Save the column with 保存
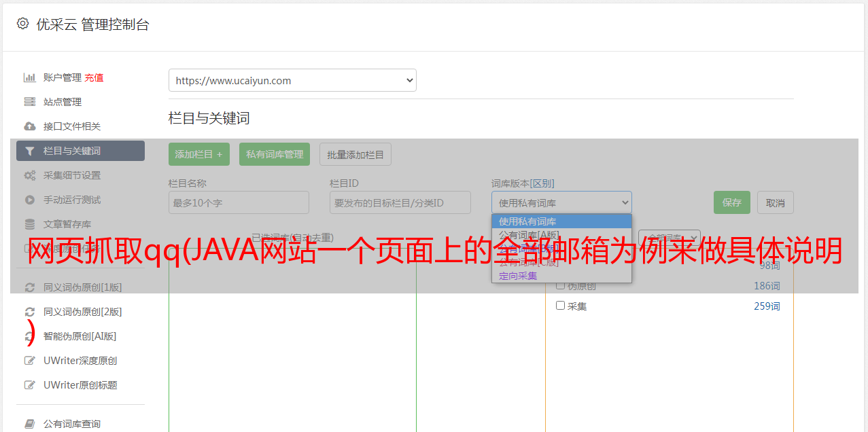 tap(732, 202)
